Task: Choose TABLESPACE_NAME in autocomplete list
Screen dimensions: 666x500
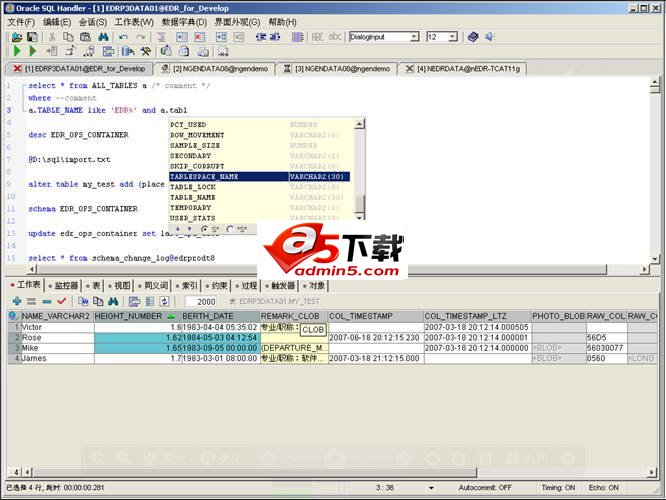Action: (x=260, y=176)
